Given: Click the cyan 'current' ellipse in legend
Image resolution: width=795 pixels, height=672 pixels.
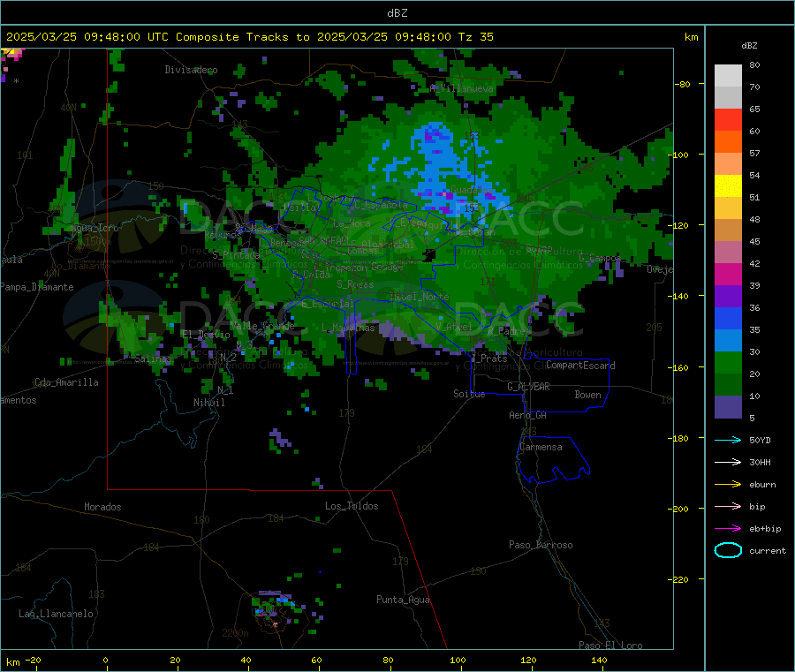Looking at the screenshot, I should point(728,550).
